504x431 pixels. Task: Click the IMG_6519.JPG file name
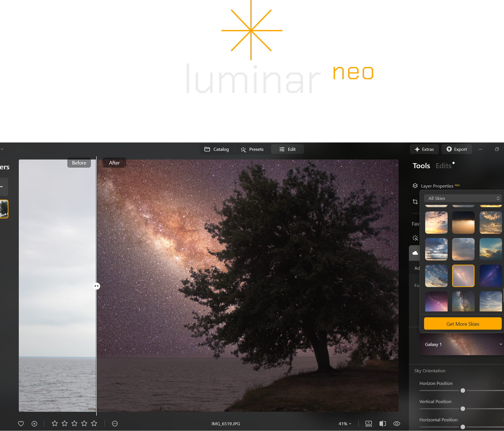pos(226,424)
